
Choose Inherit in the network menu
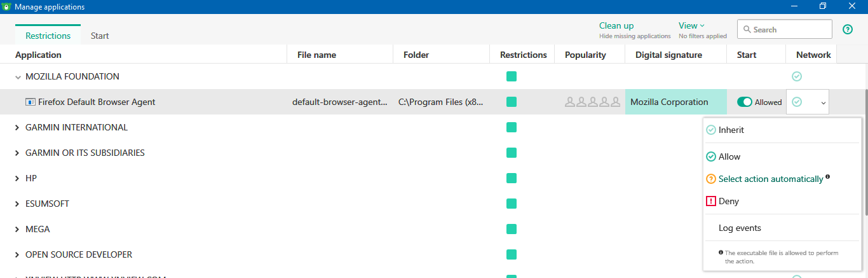pos(782,130)
